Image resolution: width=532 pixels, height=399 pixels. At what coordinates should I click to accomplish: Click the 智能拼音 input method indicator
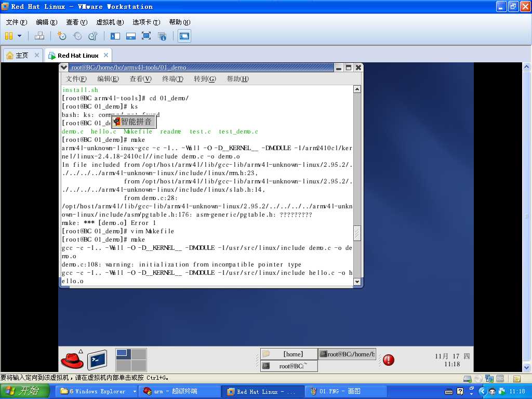134,122
